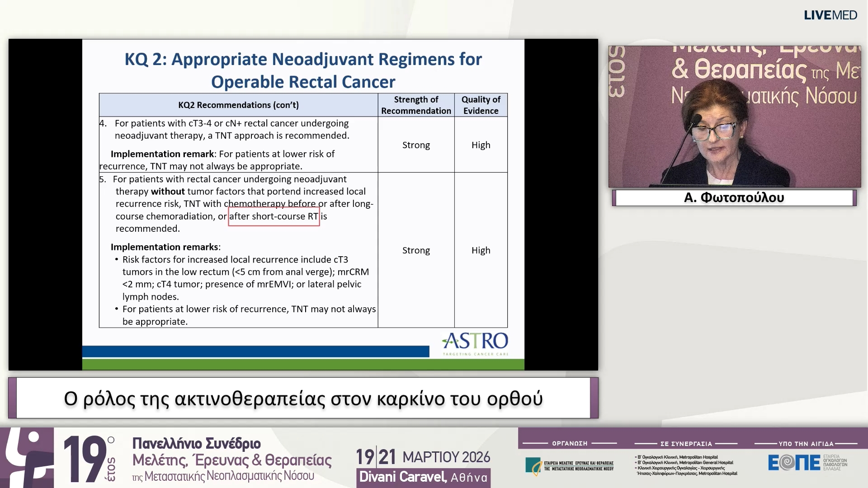Click the 'Πανελλήνιο Συνέδριο' heading
The image size is (868, 488).
(x=196, y=444)
